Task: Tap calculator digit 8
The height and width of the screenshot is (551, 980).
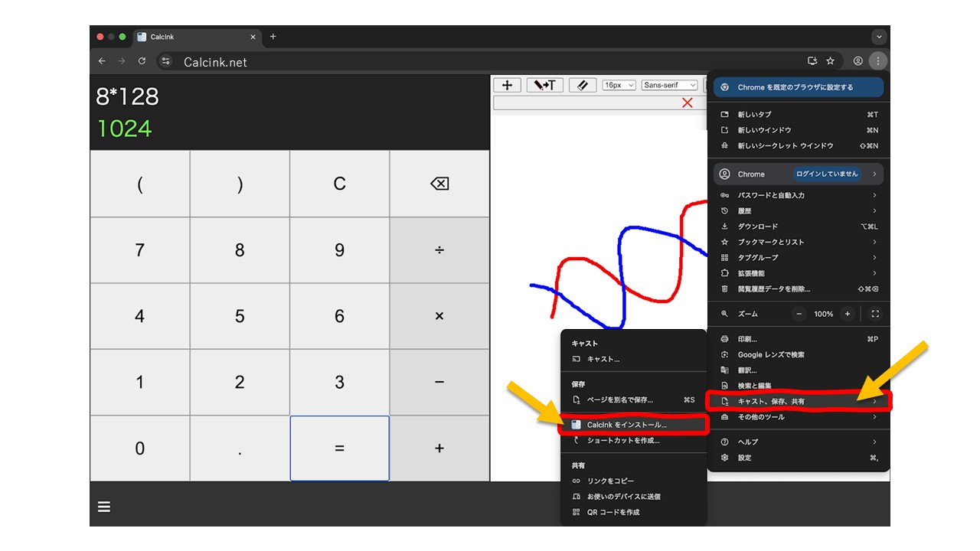Action: (240, 250)
